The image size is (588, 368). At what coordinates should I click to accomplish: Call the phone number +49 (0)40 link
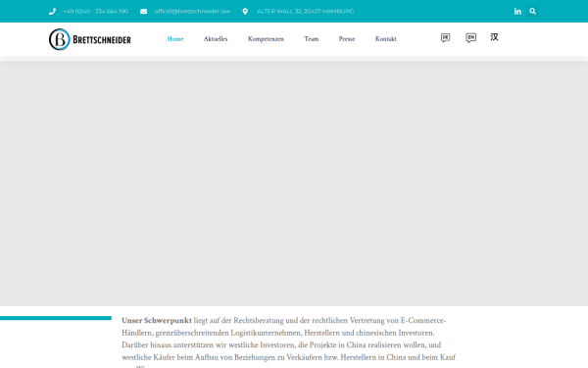pos(96,11)
